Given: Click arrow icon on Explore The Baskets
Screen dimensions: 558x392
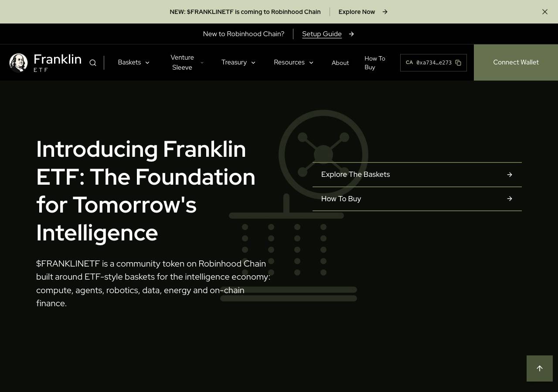Looking at the screenshot, I should click(x=510, y=175).
